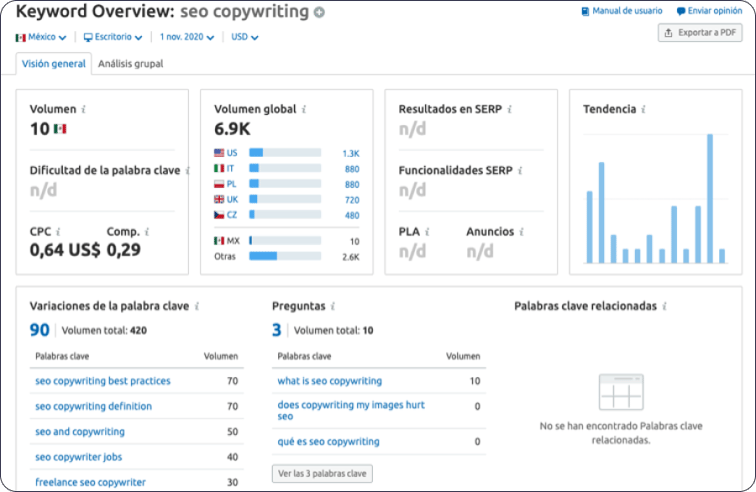Click the Otras volume progress bar
Viewport: 756px width, 492px height.
pos(285,256)
